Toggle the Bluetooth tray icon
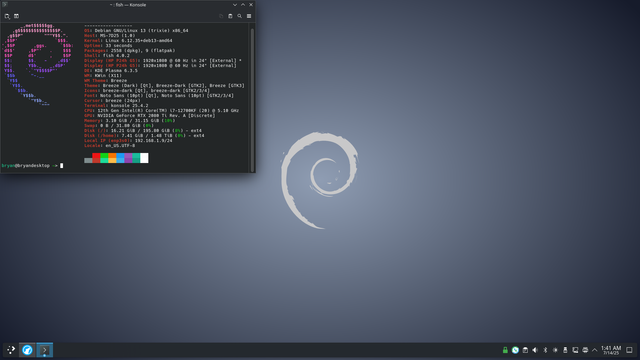Viewport: 640px width, 360px height. pyautogui.click(x=545, y=350)
